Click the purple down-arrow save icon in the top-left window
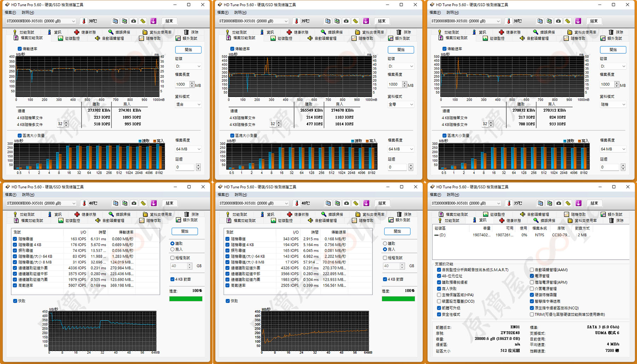 pos(154,21)
